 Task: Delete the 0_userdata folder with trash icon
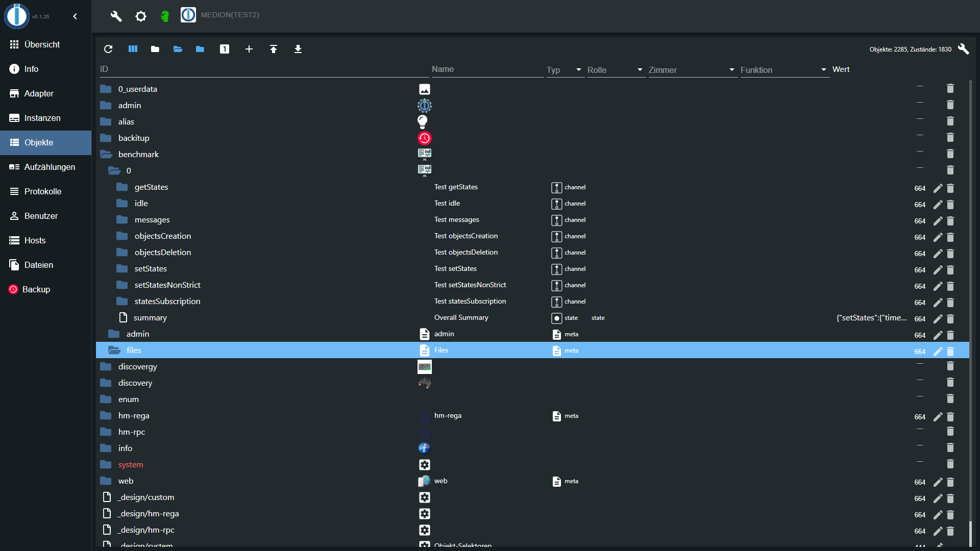click(950, 88)
